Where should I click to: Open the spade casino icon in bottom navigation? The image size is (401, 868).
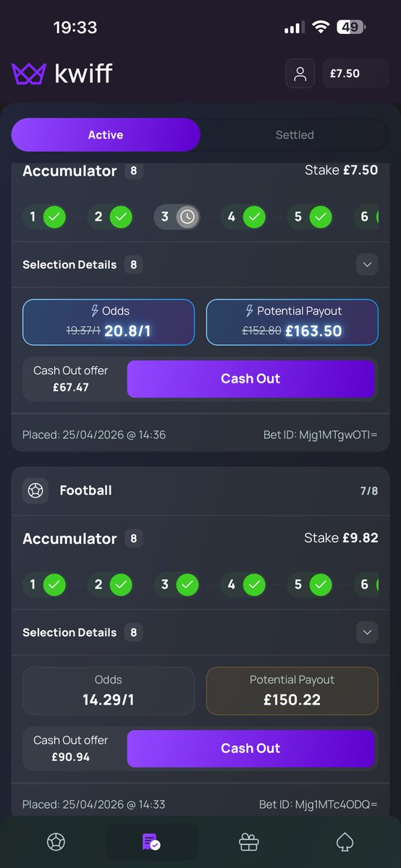345,842
